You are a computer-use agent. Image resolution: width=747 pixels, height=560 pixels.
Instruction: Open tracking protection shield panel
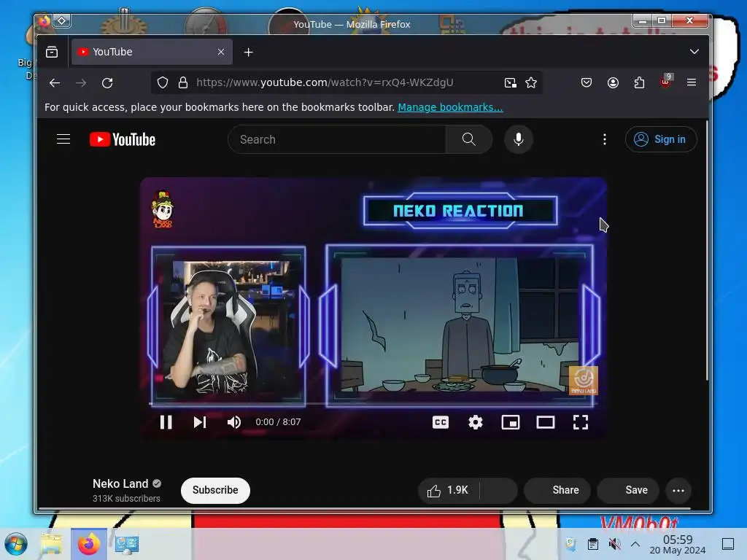tap(163, 83)
